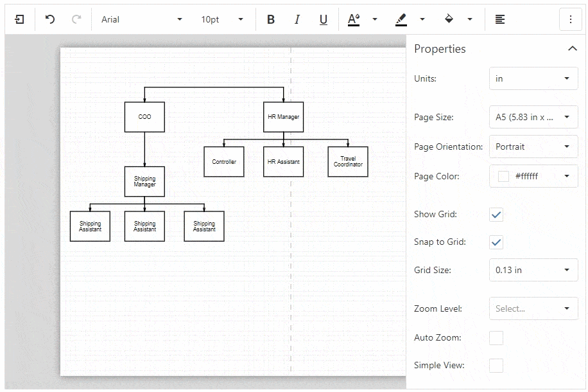The width and height of the screenshot is (588, 392).
Task: Enable the Simple View checkbox
Action: [x=496, y=366]
